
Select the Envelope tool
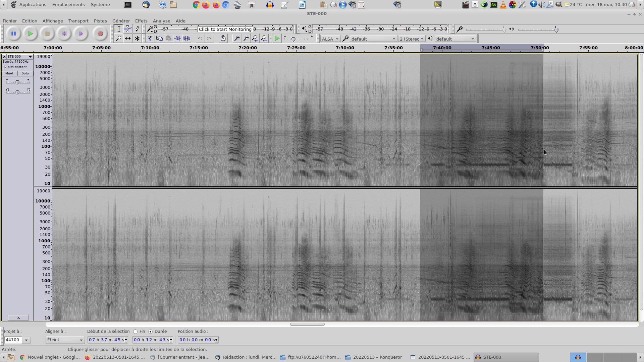point(128,29)
